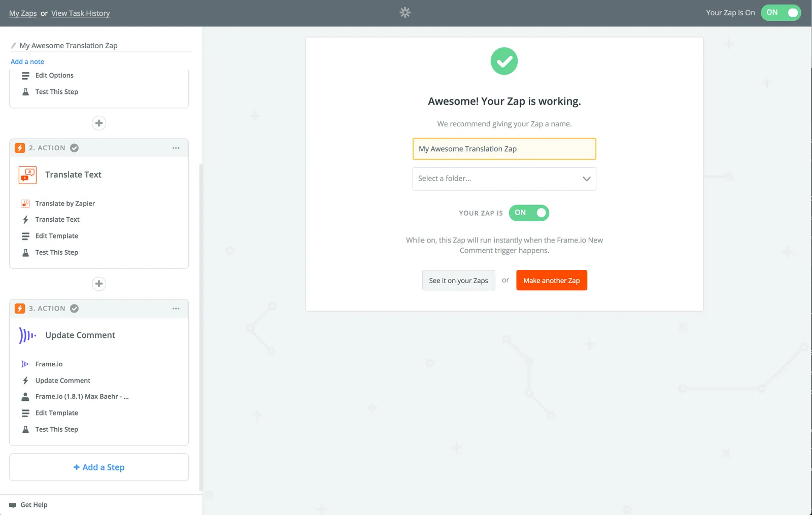Toggle the header Your Zap is On switch
Image resolution: width=812 pixels, height=515 pixels.
pos(781,13)
